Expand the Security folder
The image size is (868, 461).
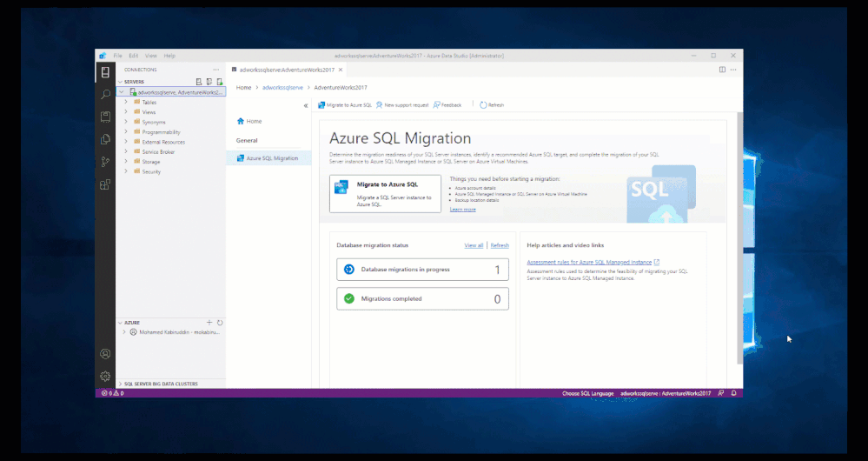click(126, 171)
